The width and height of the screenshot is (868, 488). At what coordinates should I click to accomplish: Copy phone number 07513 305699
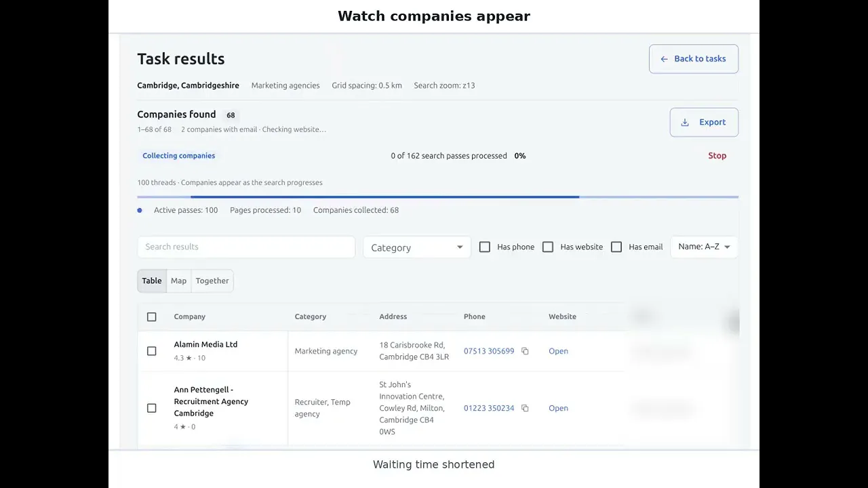click(525, 351)
